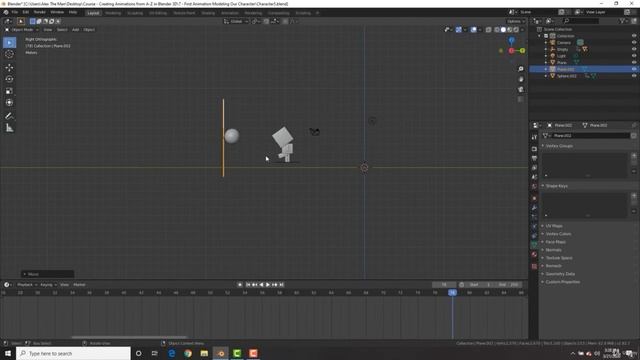Click the Y axis on navigation gizmo

[522, 51]
